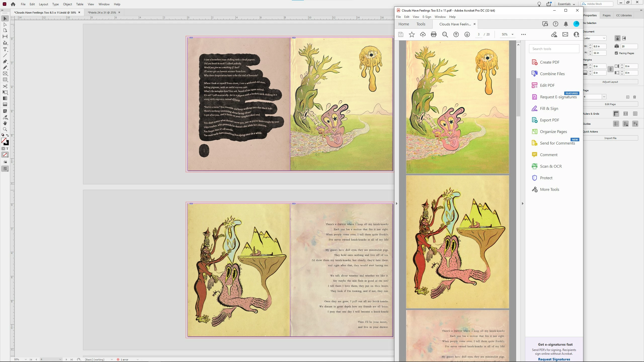The width and height of the screenshot is (644, 362).
Task: Toggle the Lock Guides button
Action: pos(626,124)
